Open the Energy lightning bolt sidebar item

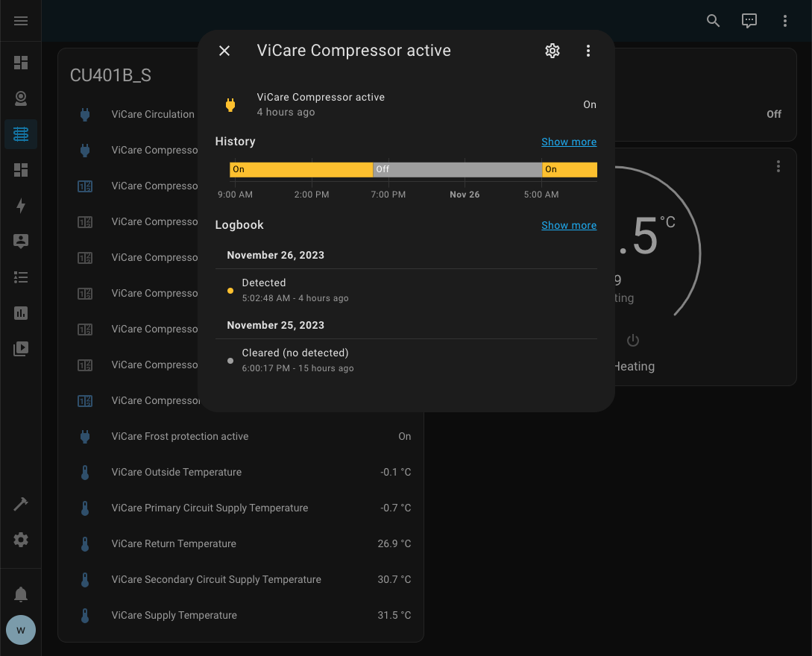pyautogui.click(x=21, y=206)
